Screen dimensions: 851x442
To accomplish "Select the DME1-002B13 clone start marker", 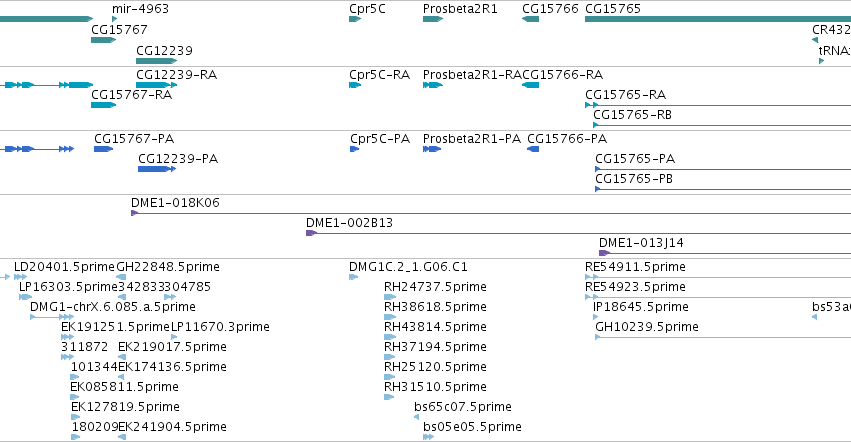I will (x=312, y=233).
